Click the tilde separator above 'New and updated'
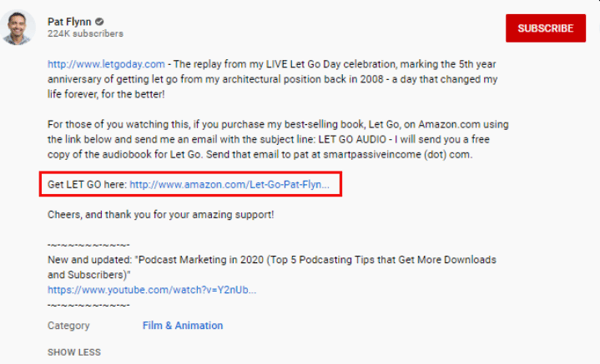Screen dimensions: 600x364 click(x=89, y=245)
